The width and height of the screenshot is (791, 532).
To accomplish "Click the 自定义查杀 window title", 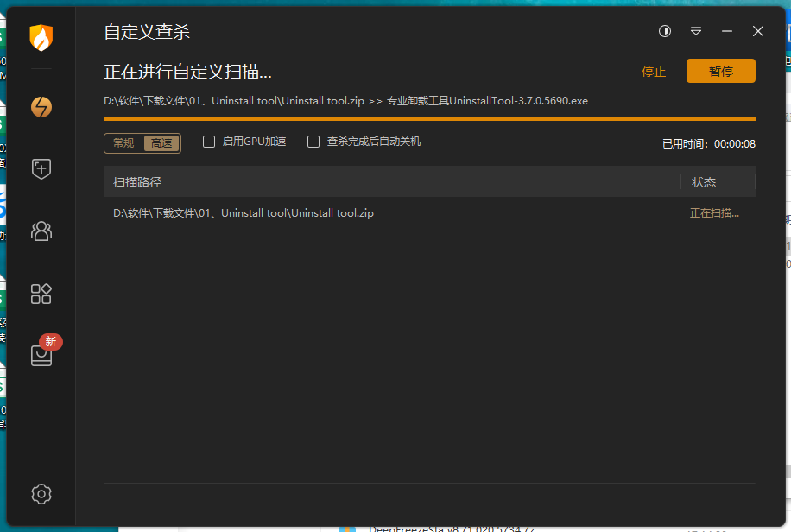I will click(147, 32).
